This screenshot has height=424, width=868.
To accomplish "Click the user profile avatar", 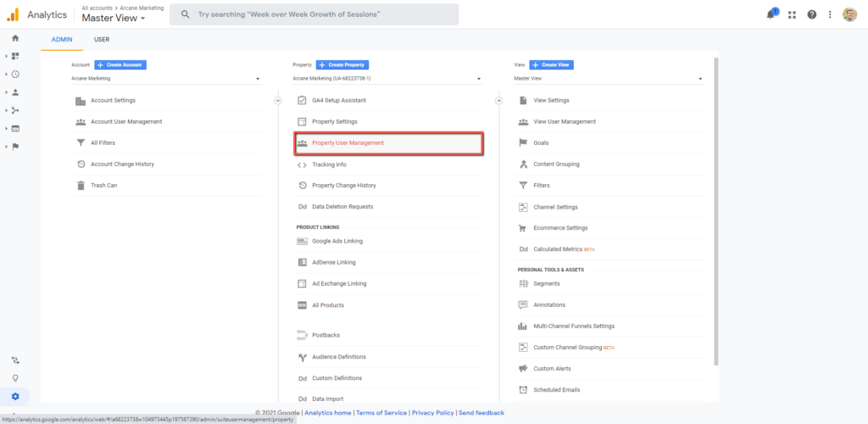I will [x=849, y=15].
